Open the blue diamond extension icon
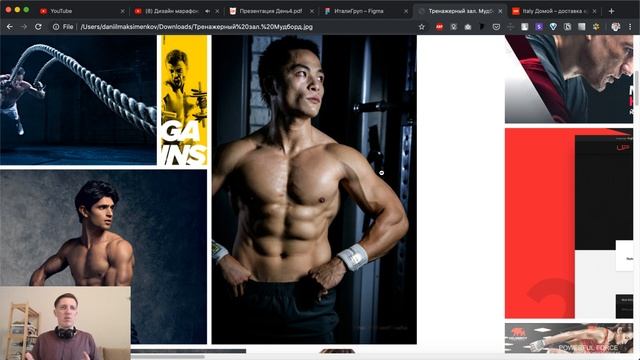Viewport: 640px width, 360px height. click(x=553, y=27)
